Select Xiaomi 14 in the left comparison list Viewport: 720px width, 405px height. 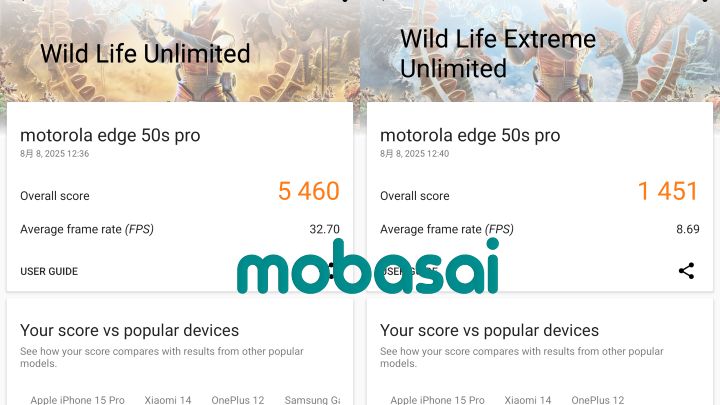click(167, 400)
